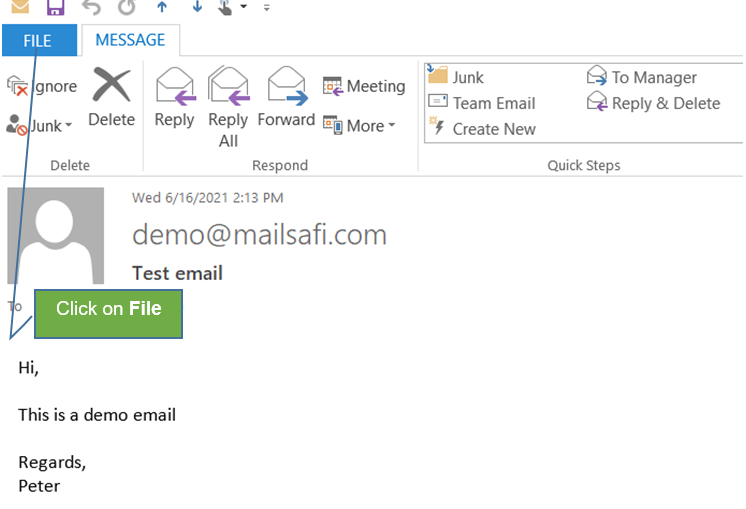Click the Meeting reply icon
The height and width of the screenshot is (509, 746).
click(364, 86)
